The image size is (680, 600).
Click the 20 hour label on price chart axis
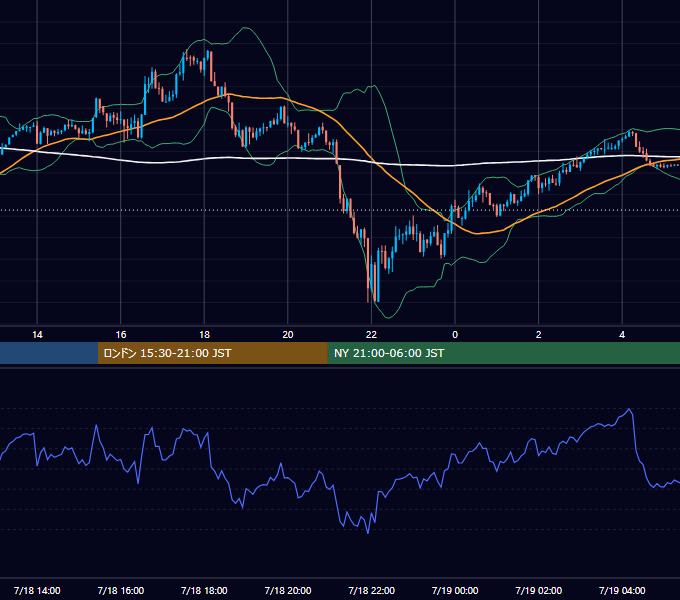[x=288, y=335]
